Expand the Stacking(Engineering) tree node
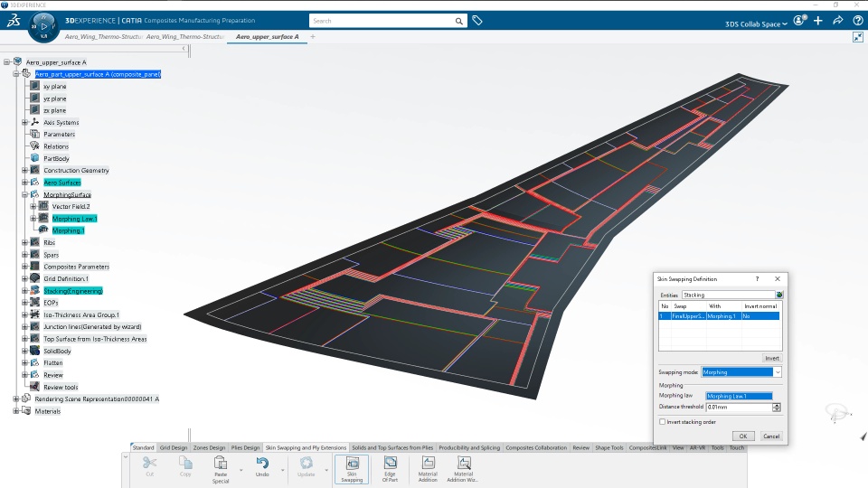868x488 pixels. pyautogui.click(x=25, y=290)
